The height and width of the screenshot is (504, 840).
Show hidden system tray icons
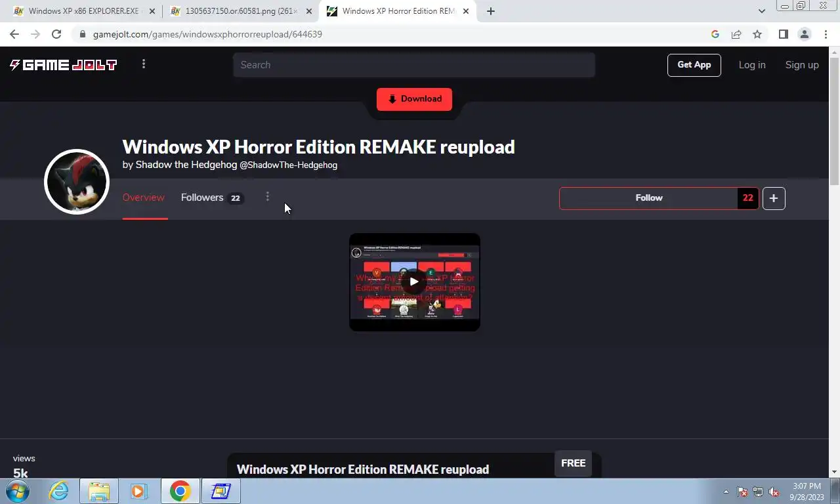coord(726,492)
